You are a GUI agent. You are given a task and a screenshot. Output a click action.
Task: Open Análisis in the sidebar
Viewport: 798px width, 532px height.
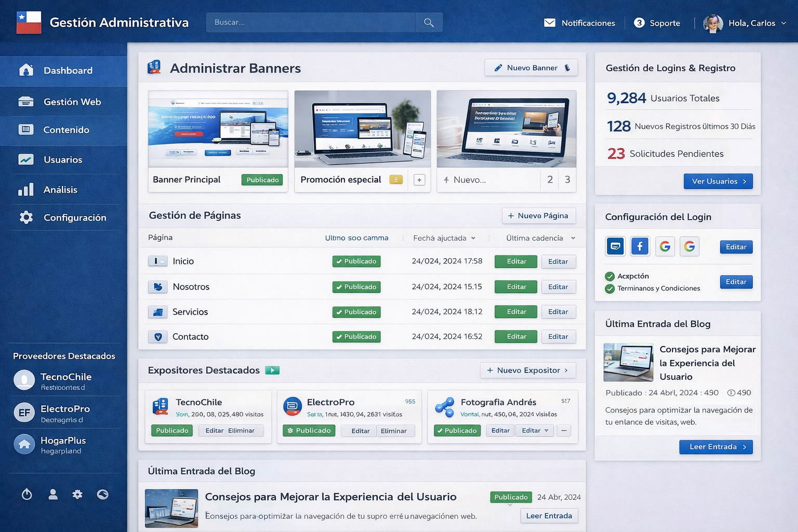63,190
